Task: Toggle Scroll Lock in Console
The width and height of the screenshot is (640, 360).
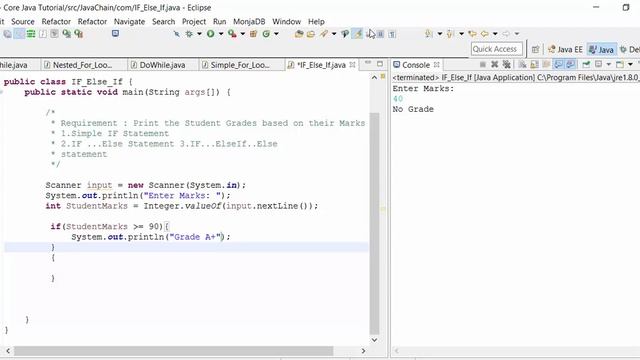Action: [534, 64]
